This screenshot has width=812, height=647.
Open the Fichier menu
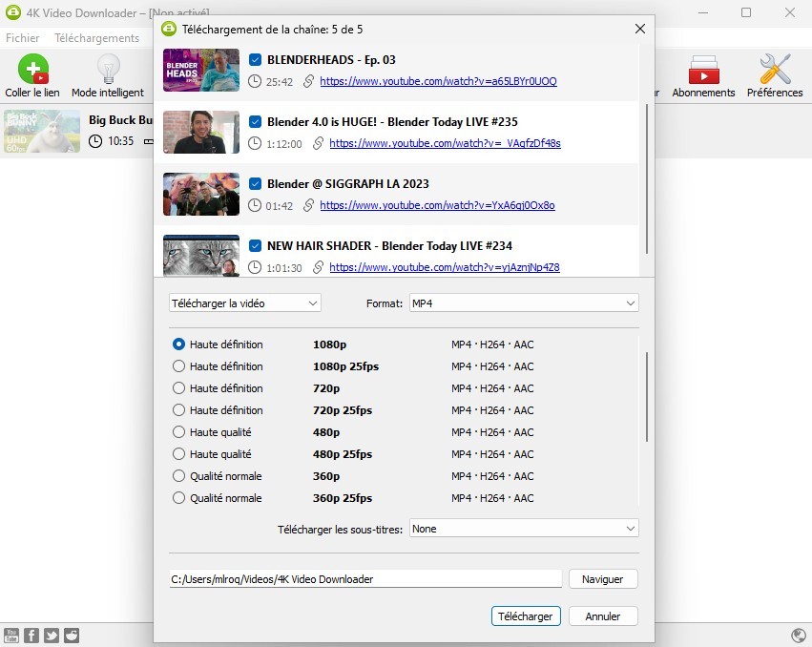click(22, 38)
